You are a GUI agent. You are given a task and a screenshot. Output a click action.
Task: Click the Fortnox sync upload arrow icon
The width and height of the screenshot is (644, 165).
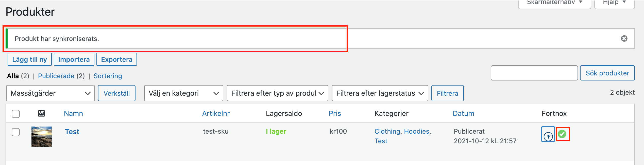click(548, 134)
